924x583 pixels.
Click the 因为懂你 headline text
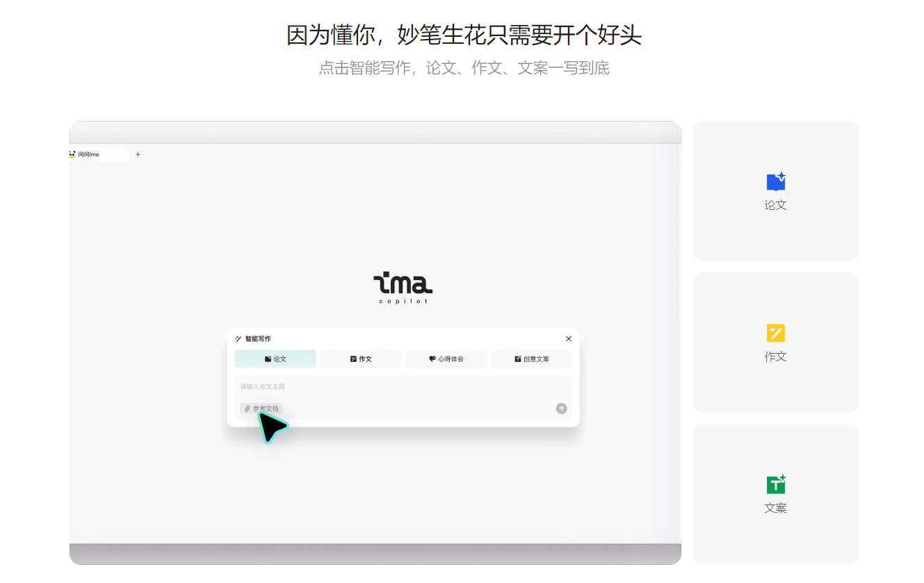(464, 34)
